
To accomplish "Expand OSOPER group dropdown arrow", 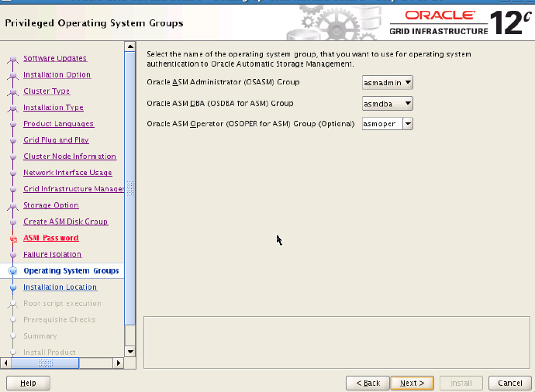I will click(408, 124).
